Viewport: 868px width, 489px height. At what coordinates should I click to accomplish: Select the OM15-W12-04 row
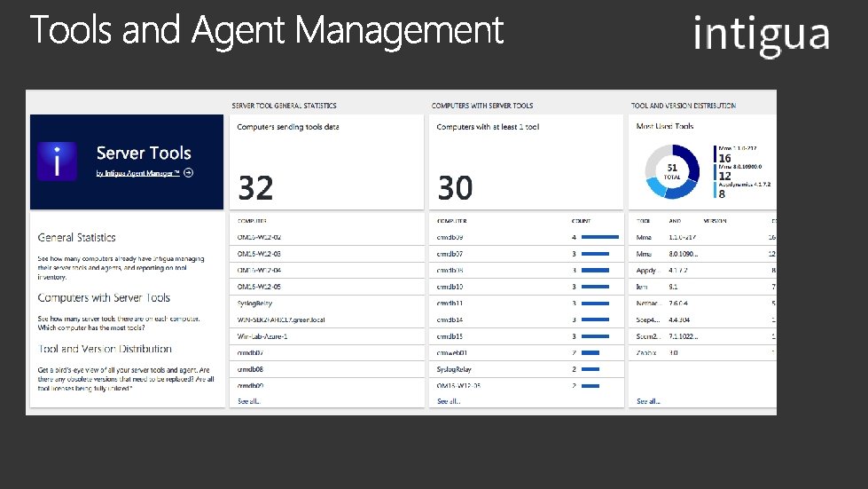click(326, 271)
